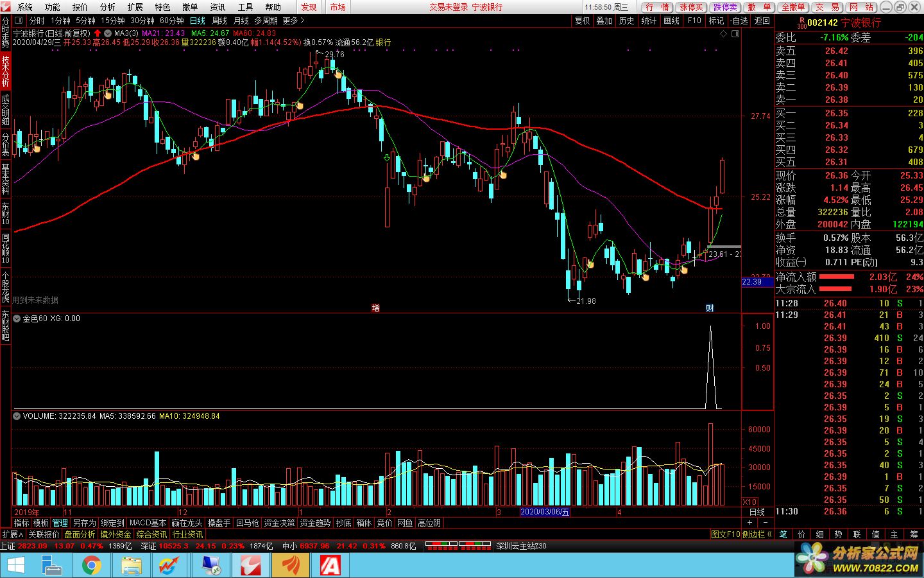Select the 管理 bottom tab

point(60,523)
